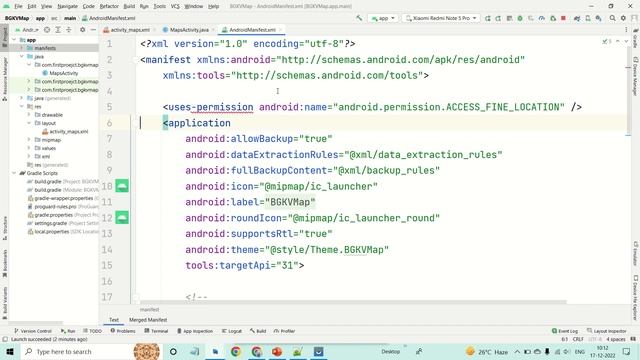Open the VCS menu
640x360 pixels.
coord(175,6)
